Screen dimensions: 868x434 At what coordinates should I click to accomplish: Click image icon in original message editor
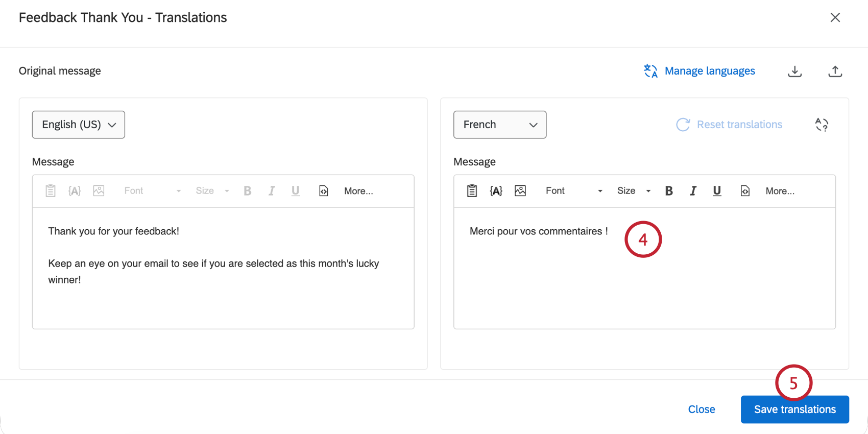[x=99, y=191]
